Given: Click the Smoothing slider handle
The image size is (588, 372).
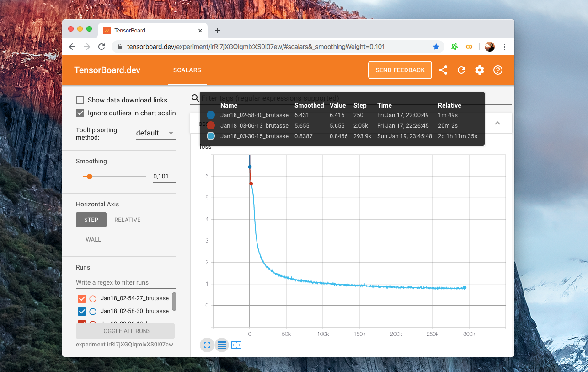Looking at the screenshot, I should pyautogui.click(x=90, y=176).
